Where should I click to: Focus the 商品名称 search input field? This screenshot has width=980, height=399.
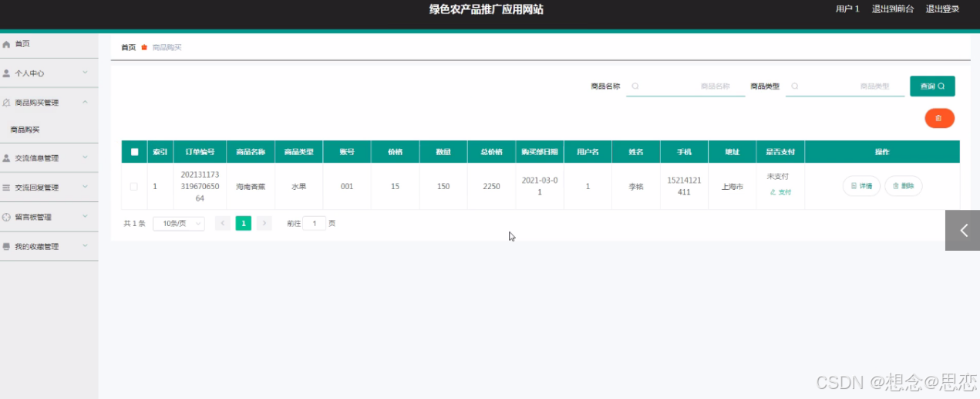click(685, 86)
